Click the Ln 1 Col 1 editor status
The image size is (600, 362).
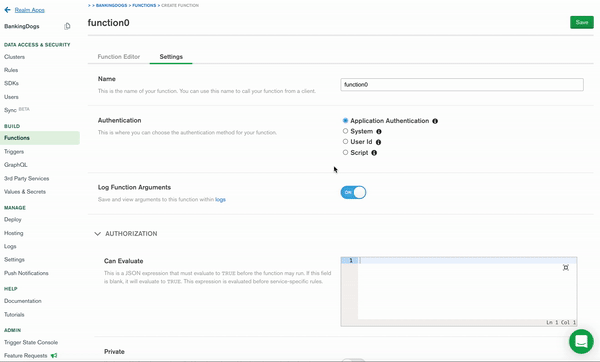pyautogui.click(x=561, y=322)
